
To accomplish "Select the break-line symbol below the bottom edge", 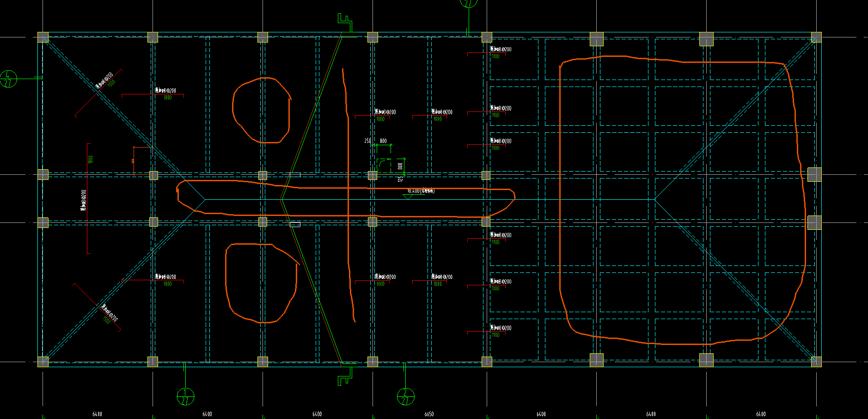I will pyautogui.click(x=345, y=377).
